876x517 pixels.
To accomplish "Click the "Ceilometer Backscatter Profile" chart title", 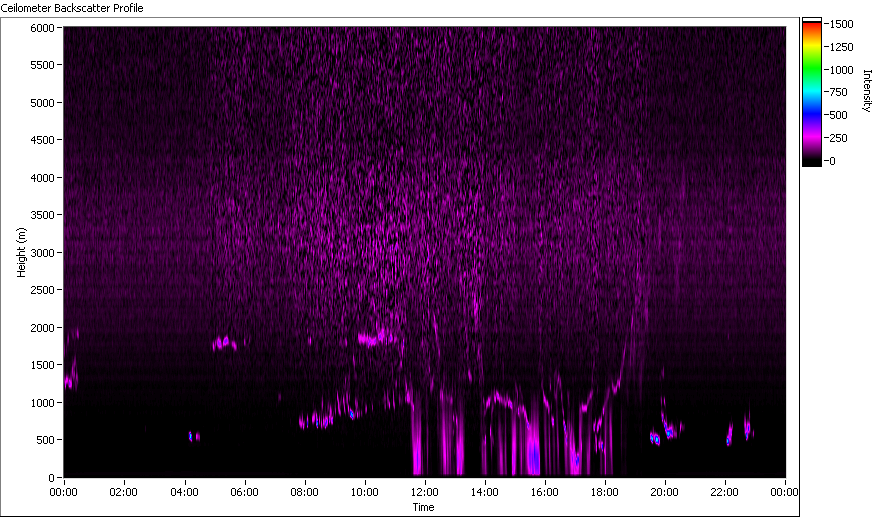I will 72,8.
